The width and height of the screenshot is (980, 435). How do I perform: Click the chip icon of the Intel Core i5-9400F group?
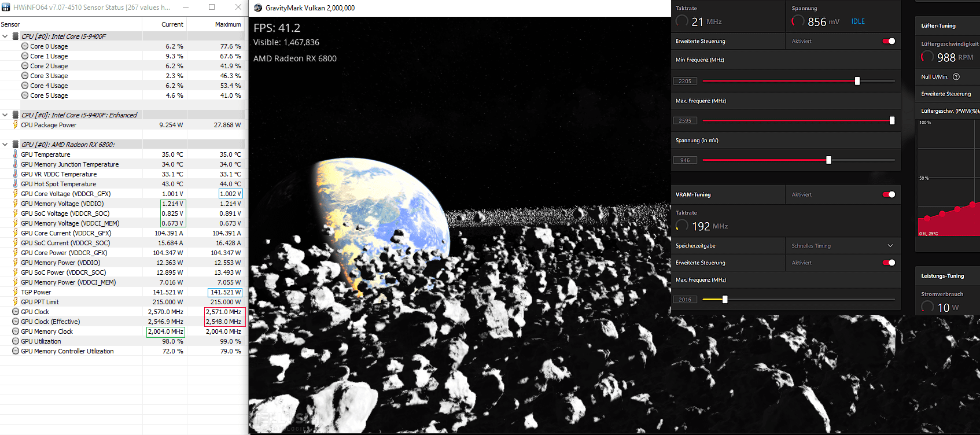(x=16, y=36)
